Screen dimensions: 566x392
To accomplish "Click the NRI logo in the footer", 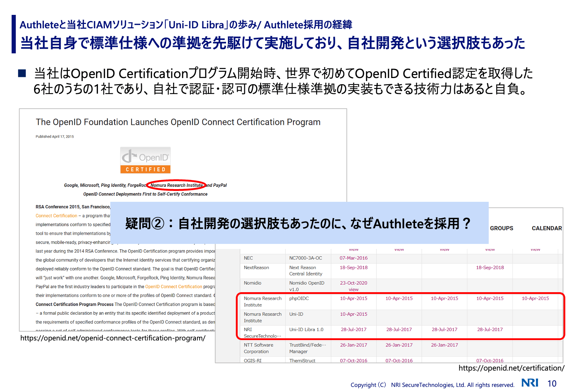I will 530,383.
